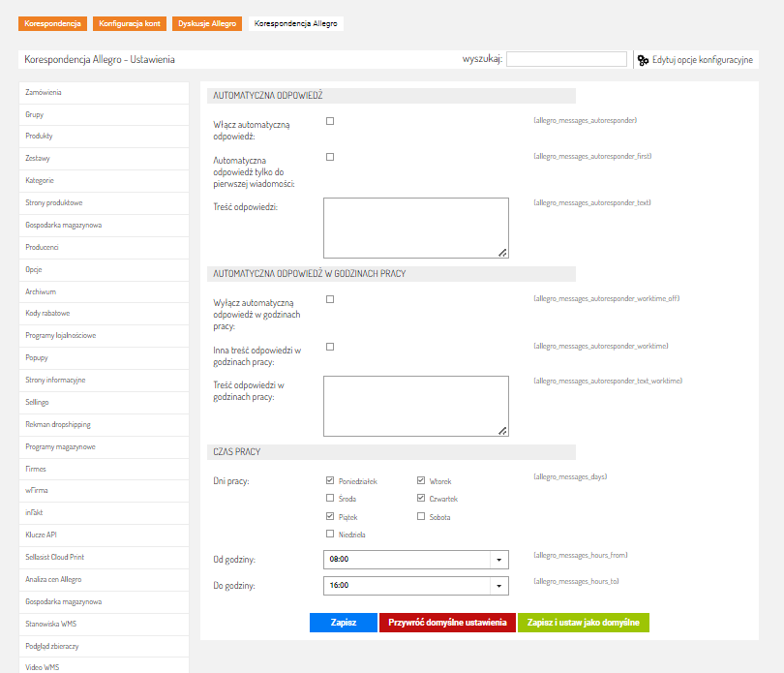Click the blue Zapisz button
This screenshot has height=673, width=784.
[344, 623]
